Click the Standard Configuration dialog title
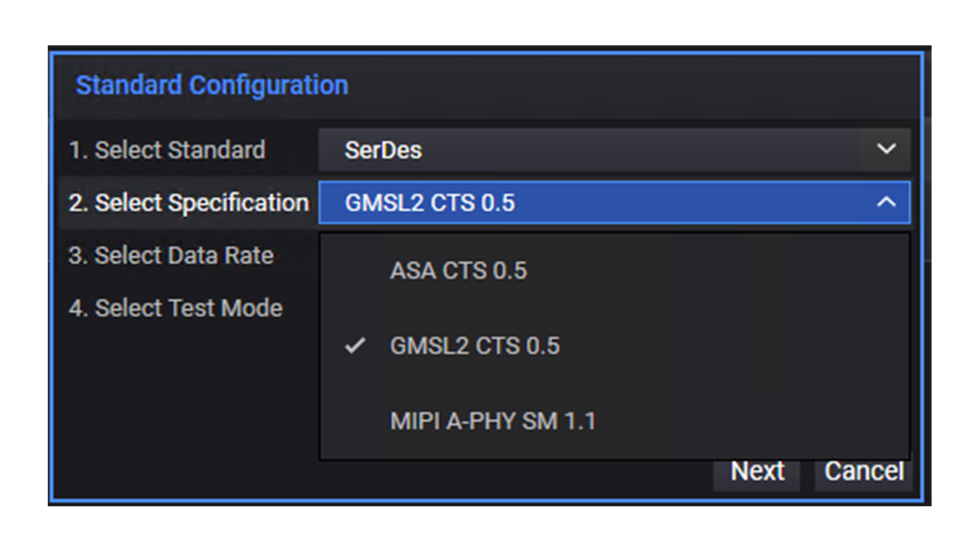Screen dimensions: 980x551 click(212, 85)
